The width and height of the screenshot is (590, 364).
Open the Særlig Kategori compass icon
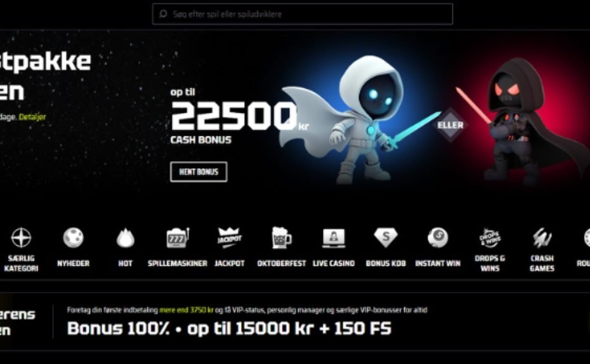coord(21,238)
